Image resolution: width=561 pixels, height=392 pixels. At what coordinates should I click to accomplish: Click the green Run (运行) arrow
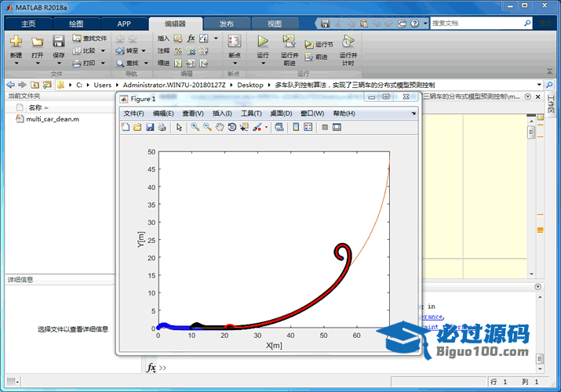pos(263,41)
